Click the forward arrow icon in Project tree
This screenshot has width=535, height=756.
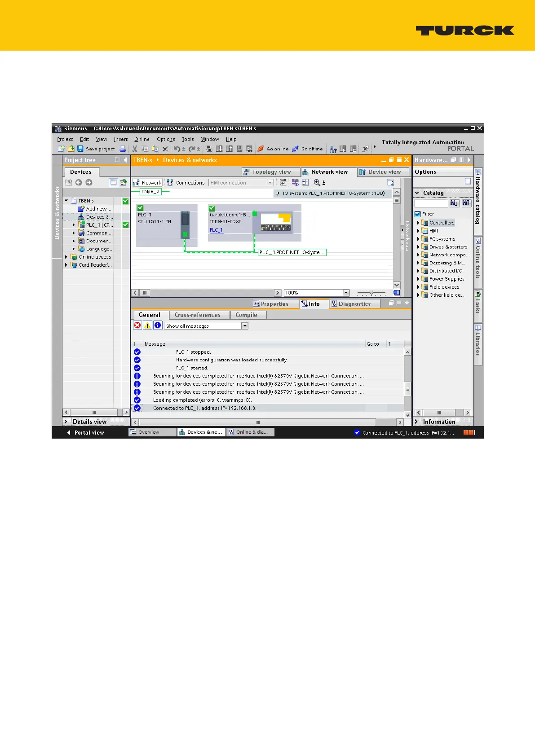(x=88, y=182)
